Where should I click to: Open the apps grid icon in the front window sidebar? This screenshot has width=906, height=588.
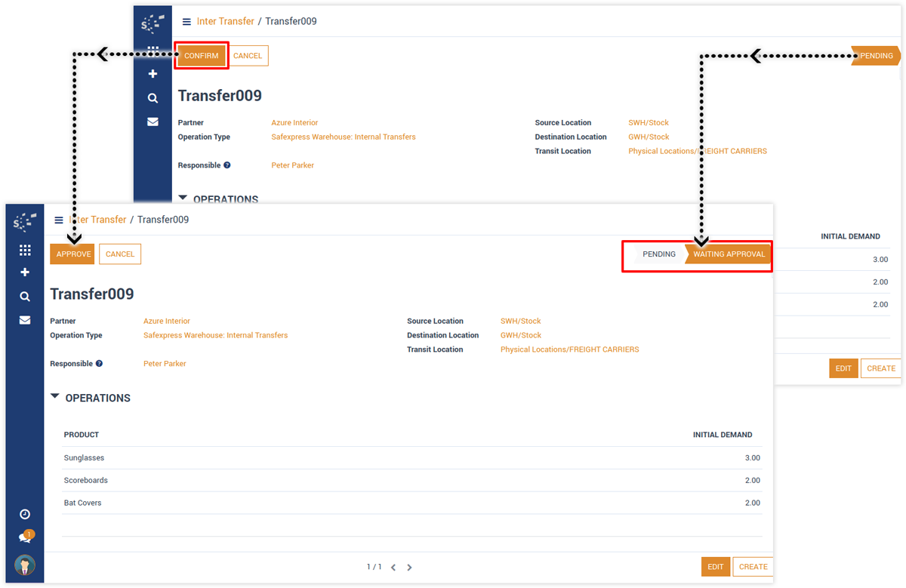25,251
